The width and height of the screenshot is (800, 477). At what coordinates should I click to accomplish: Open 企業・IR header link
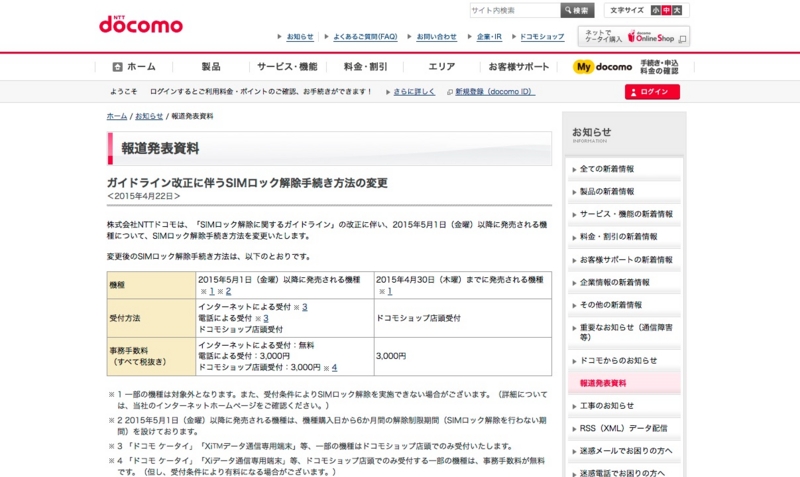click(489, 37)
